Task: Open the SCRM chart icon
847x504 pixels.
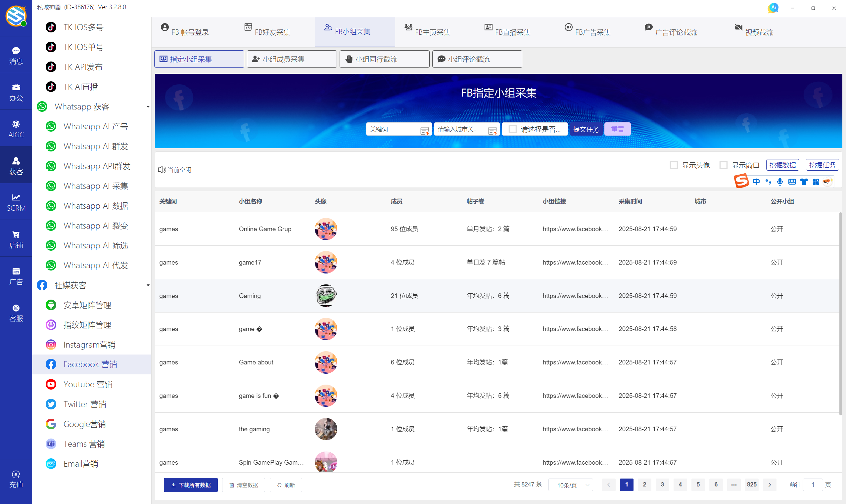Action: (x=16, y=202)
